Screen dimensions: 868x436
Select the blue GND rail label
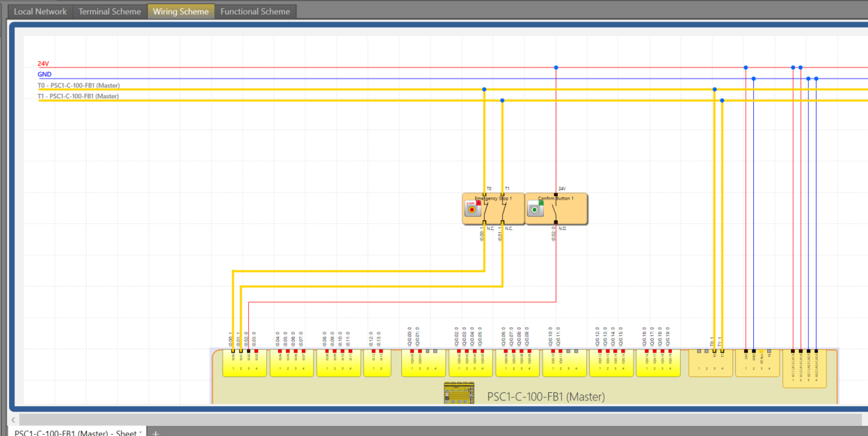45,74
